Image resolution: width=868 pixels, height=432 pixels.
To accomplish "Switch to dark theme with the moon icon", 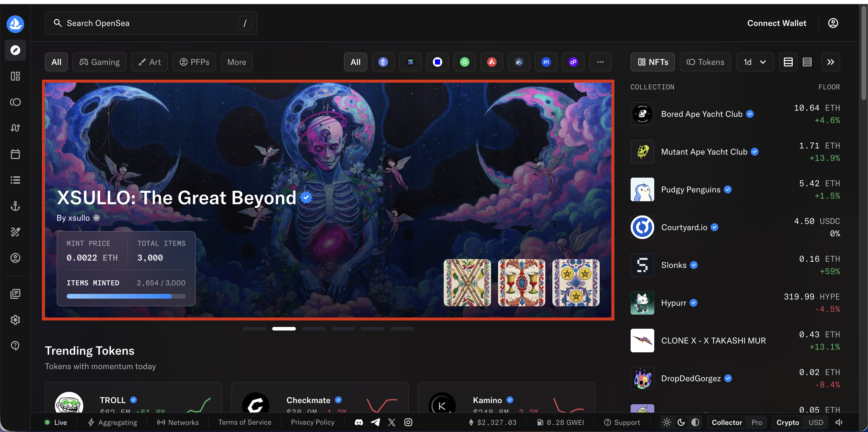I will (x=681, y=422).
